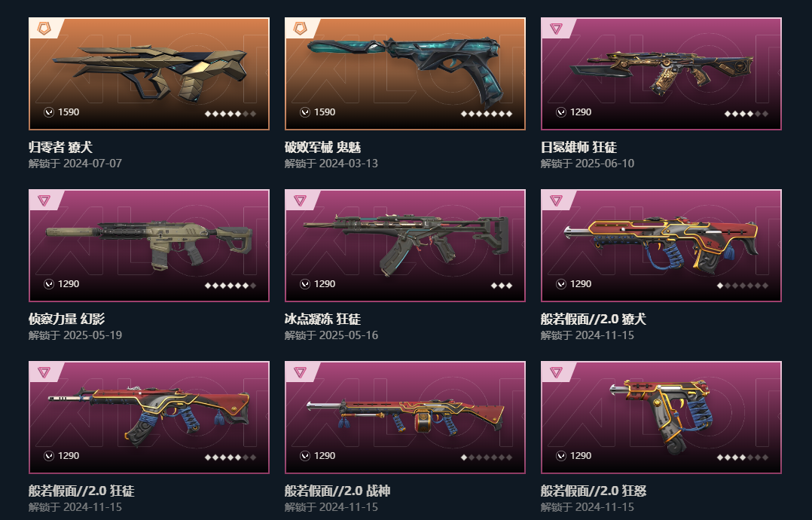The height and width of the screenshot is (520, 812).
Task: Click the pink tier badge on 般若假面//2.0 狂怒
Action: click(556, 372)
